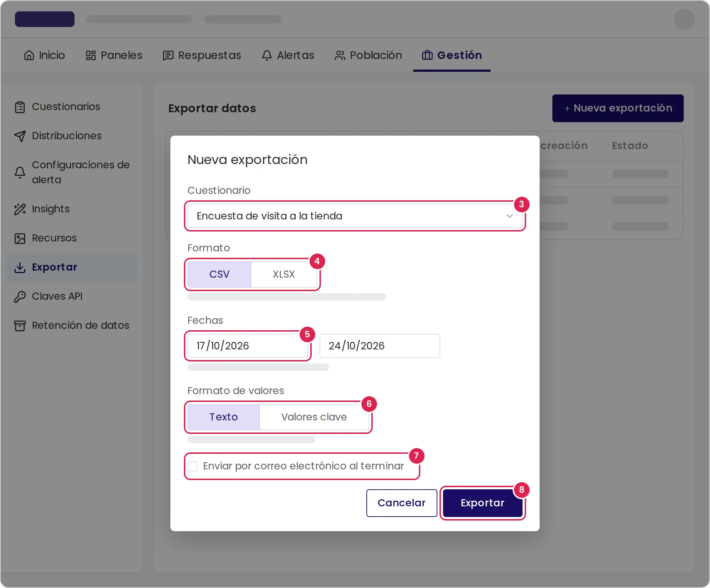Image resolution: width=710 pixels, height=588 pixels.
Task: Click the Distribuciones paper plane icon
Action: click(20, 136)
